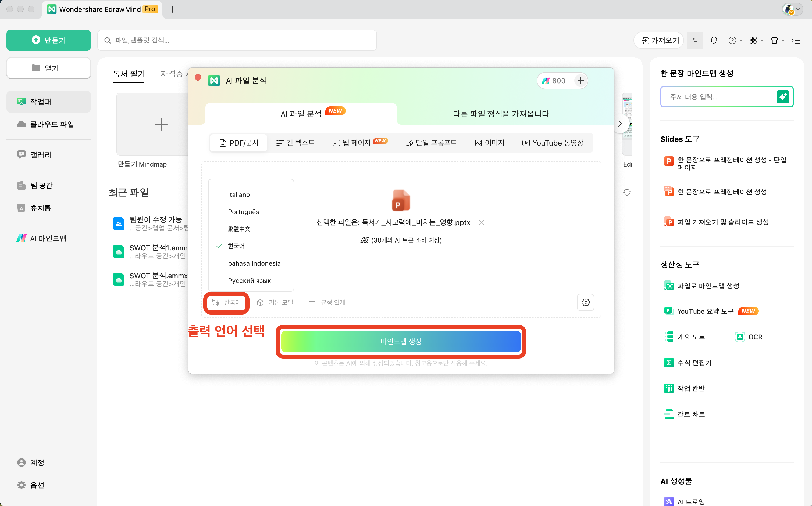The height and width of the screenshot is (506, 812).
Task: Switch to the YouTube 동영상 tab
Action: click(553, 143)
